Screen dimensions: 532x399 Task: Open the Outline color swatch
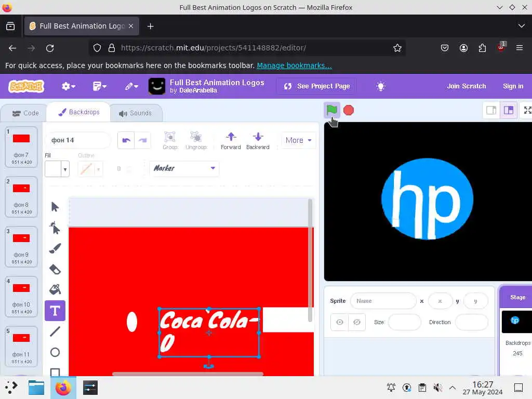click(89, 169)
